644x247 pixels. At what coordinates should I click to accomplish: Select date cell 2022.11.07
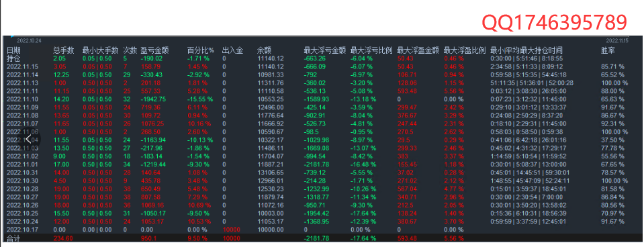coord(23,123)
